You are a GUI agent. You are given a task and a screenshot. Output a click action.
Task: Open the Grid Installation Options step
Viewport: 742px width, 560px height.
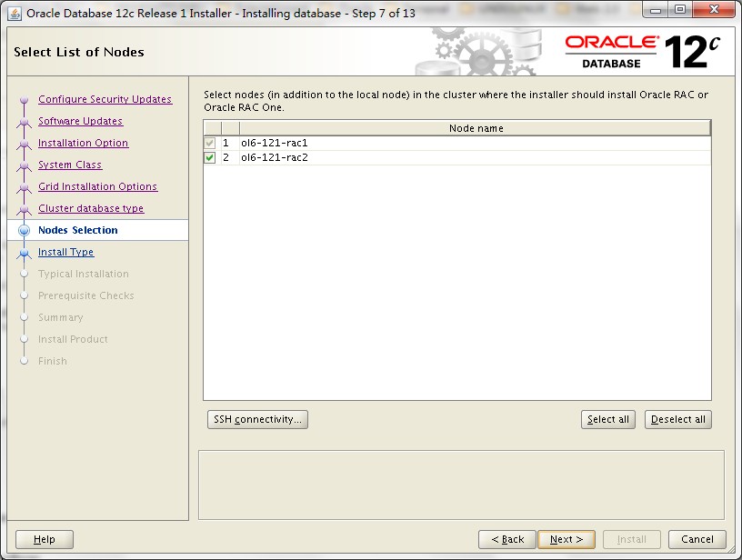[x=98, y=186]
